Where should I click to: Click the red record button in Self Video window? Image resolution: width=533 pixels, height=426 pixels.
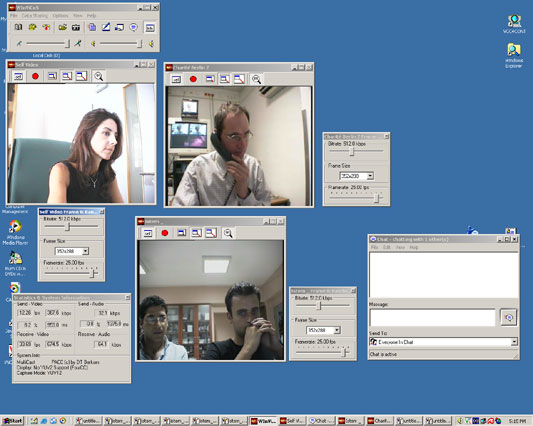pos(35,76)
